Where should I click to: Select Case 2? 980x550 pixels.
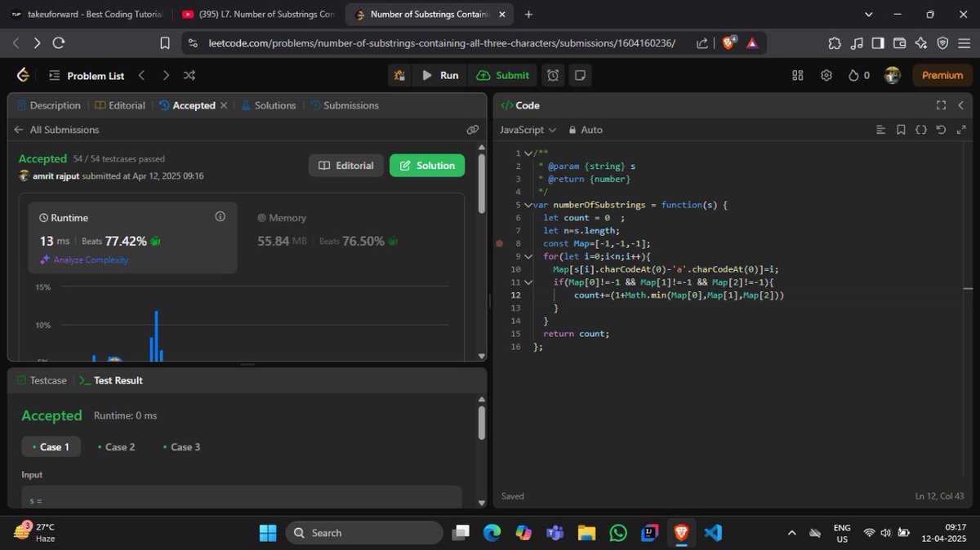pos(116,446)
